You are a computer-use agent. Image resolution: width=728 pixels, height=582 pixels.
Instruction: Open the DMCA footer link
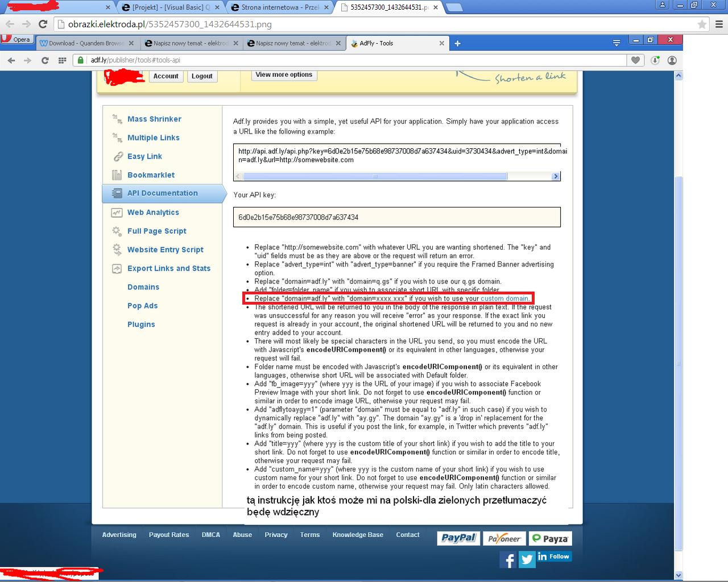[x=210, y=535]
